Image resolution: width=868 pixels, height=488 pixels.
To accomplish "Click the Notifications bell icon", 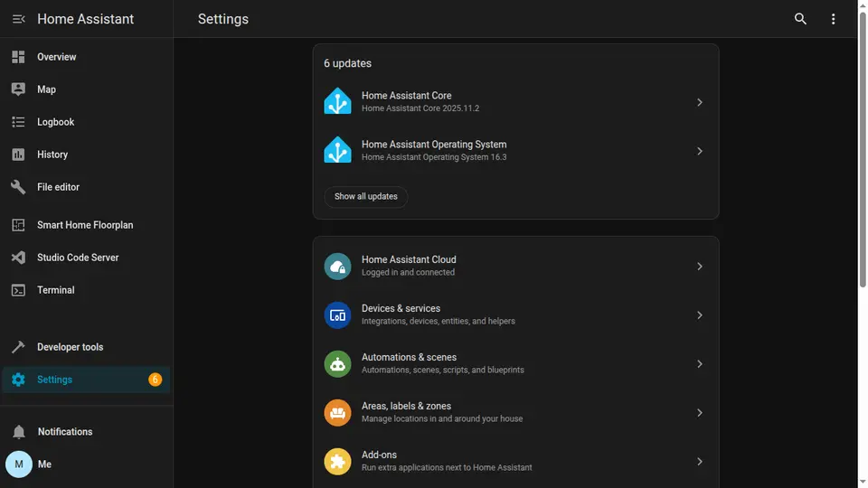I will point(18,432).
